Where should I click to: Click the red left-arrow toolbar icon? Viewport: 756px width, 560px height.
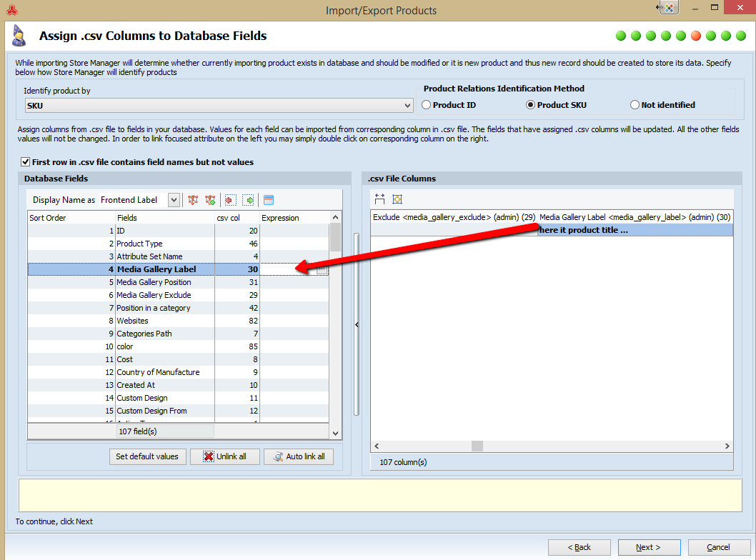[x=230, y=200]
